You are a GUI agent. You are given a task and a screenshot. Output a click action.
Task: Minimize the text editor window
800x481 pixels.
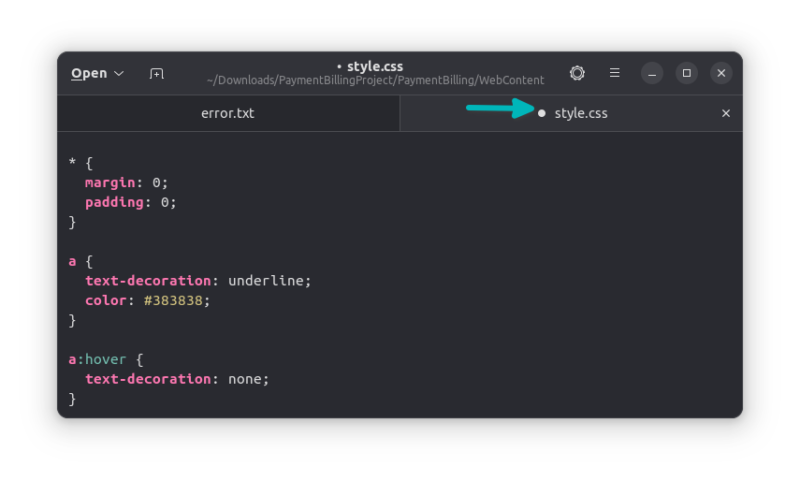[x=652, y=73]
